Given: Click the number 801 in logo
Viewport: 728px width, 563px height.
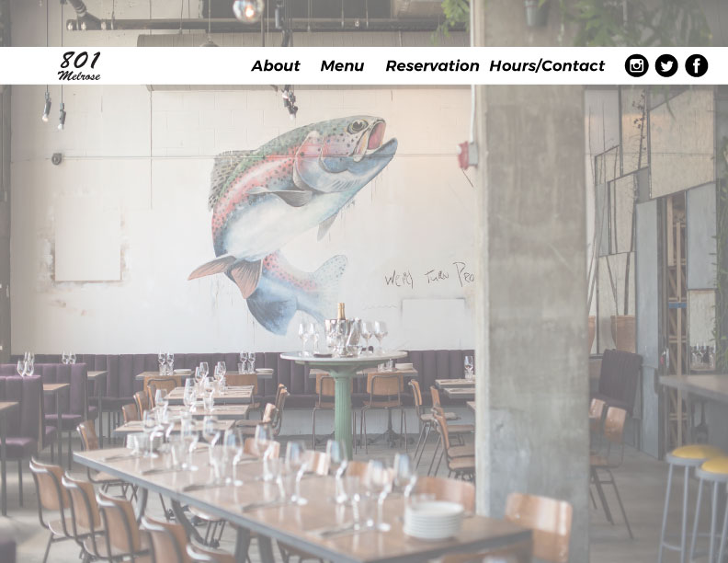Looking at the screenshot, I should [80, 60].
